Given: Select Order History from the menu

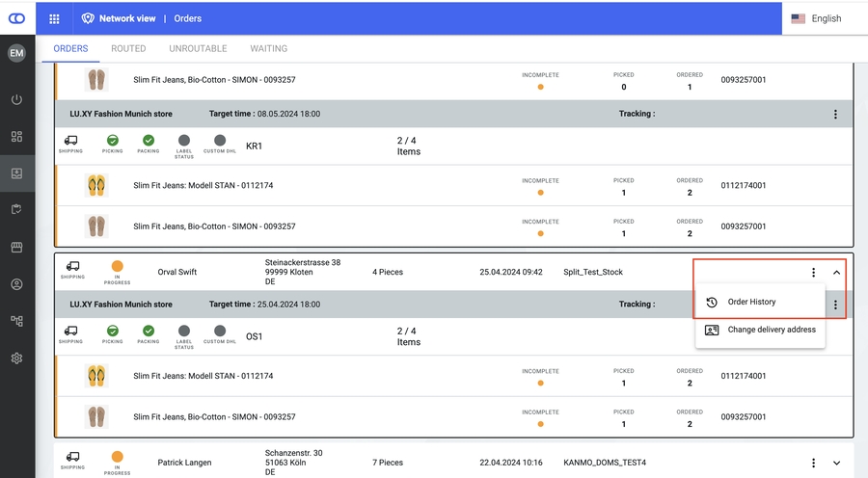Looking at the screenshot, I should (751, 303).
